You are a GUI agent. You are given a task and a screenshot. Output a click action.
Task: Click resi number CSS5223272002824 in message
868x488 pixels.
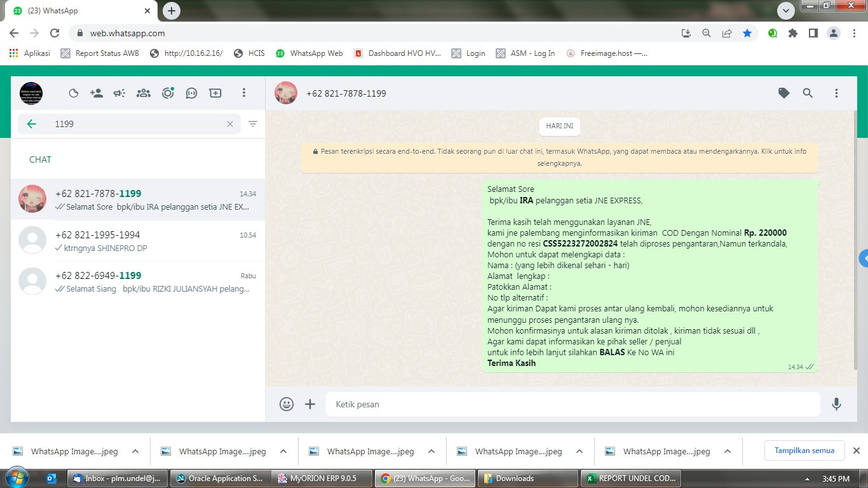coord(580,244)
